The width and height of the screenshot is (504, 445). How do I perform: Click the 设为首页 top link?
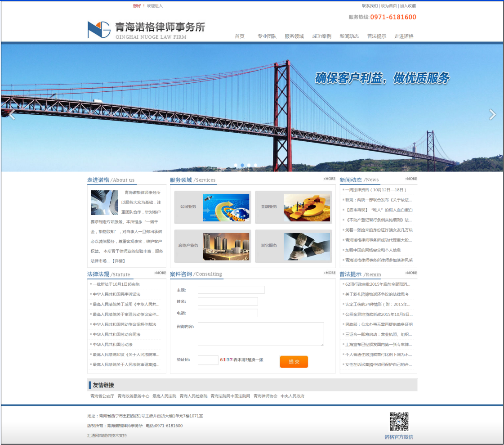[389, 6]
